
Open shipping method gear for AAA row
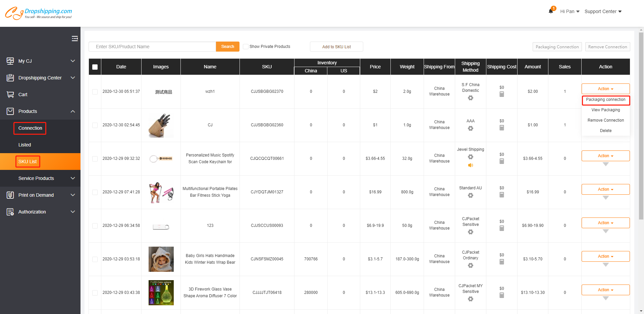[x=470, y=128]
